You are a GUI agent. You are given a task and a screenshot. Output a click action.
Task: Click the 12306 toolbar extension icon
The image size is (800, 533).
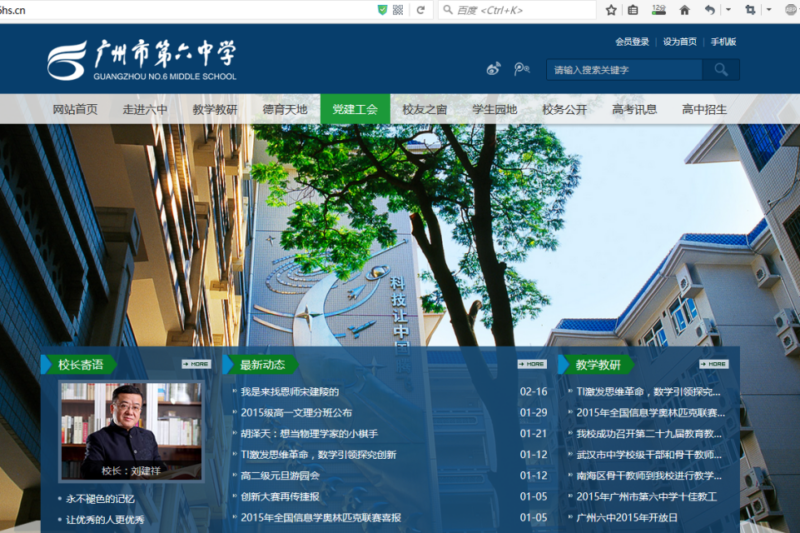(x=659, y=10)
